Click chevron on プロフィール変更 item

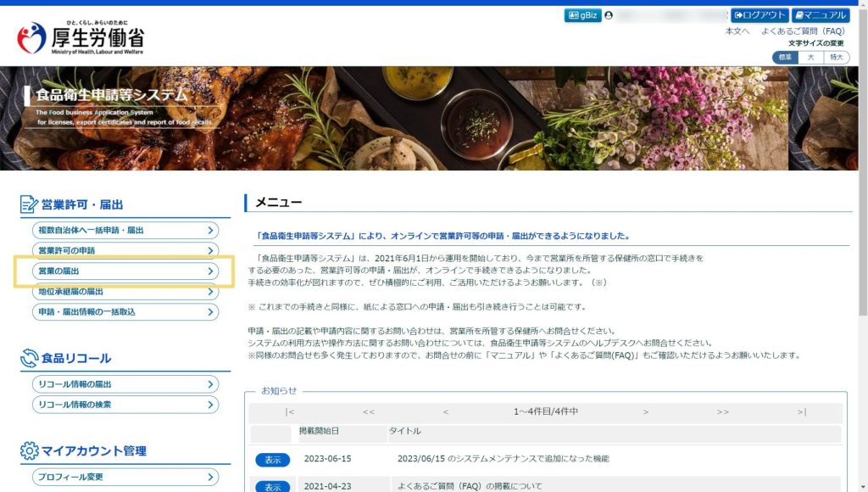pos(210,478)
